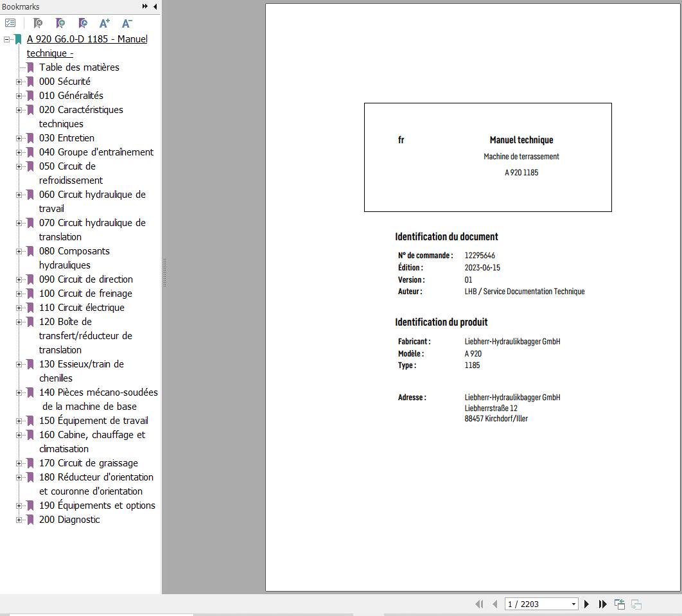The height and width of the screenshot is (616, 682).
Task: Go to 020 Caractéristiques techniques
Action: click(x=81, y=117)
